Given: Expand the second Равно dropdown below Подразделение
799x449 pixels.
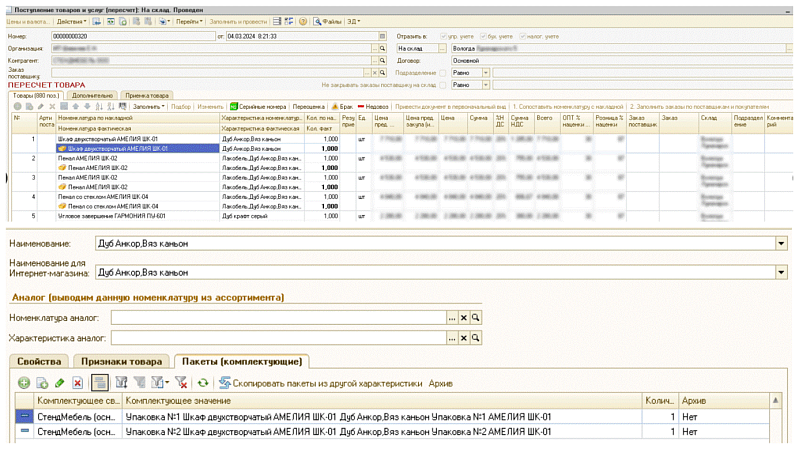Looking at the screenshot, I should tap(486, 85).
